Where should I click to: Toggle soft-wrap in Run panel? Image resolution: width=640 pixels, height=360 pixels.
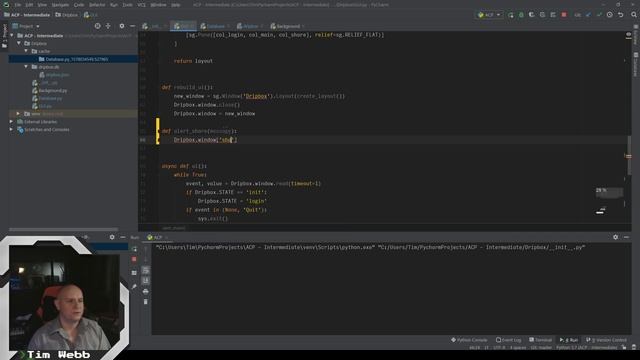coord(146,270)
